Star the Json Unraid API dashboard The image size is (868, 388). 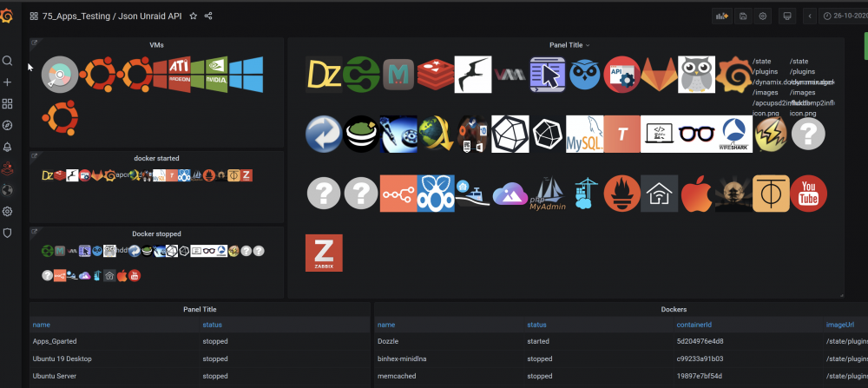coord(194,16)
